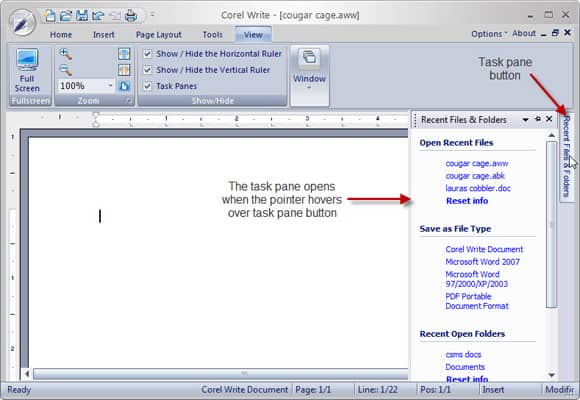580x400 pixels.
Task: Open the Options menu
Action: tap(489, 34)
